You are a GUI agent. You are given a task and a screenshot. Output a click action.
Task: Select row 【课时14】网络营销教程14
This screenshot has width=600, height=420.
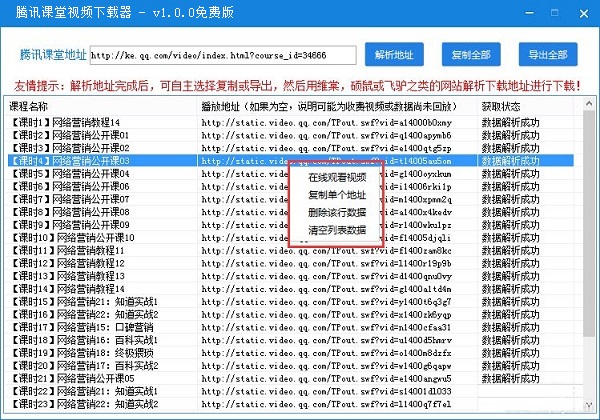pos(290,289)
